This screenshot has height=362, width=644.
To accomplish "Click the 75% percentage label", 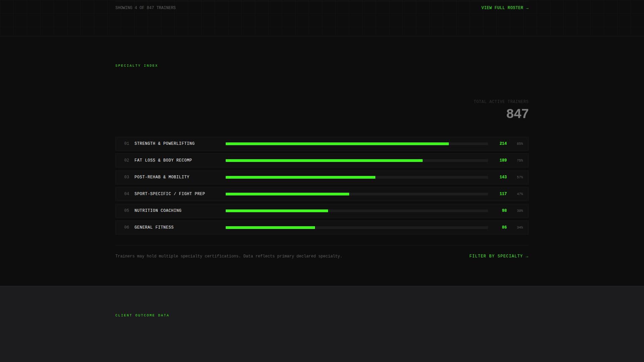I will click(x=520, y=161).
